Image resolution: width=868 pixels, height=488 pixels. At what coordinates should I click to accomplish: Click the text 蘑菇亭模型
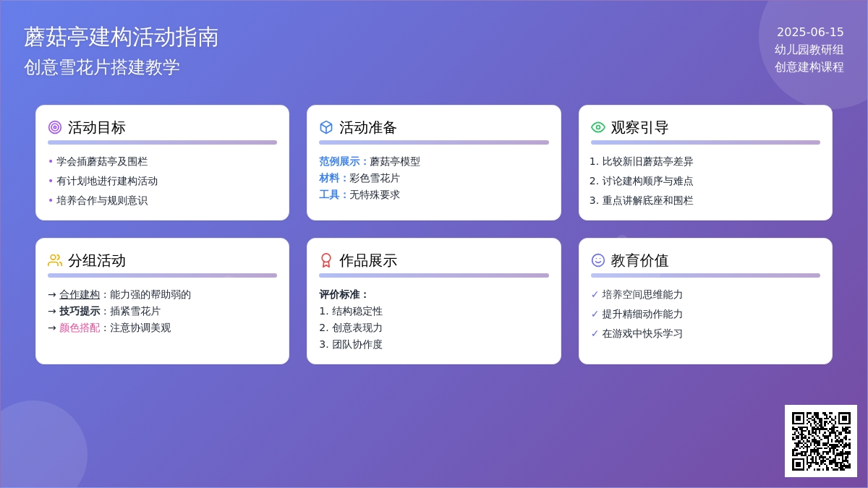[395, 161]
